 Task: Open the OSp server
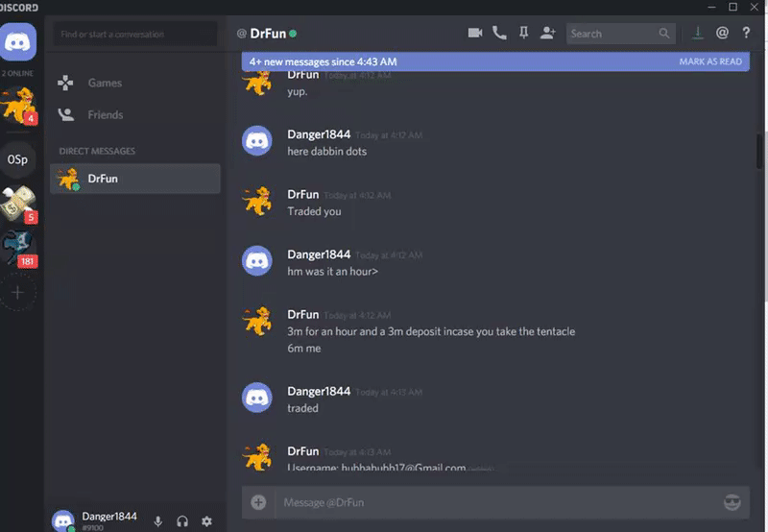coord(17,159)
